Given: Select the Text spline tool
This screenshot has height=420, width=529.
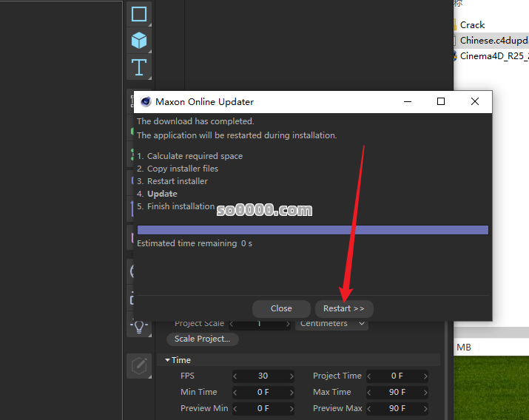Looking at the screenshot, I should pos(138,67).
